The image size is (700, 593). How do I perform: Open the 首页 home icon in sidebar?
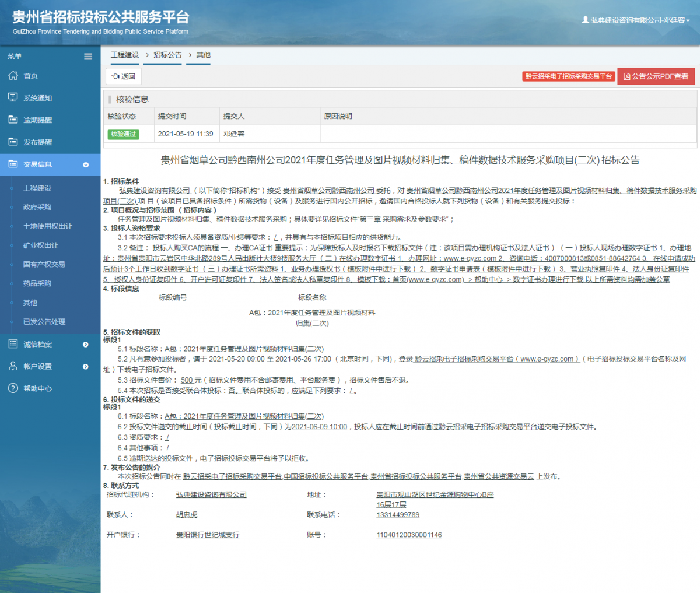pyautogui.click(x=13, y=75)
